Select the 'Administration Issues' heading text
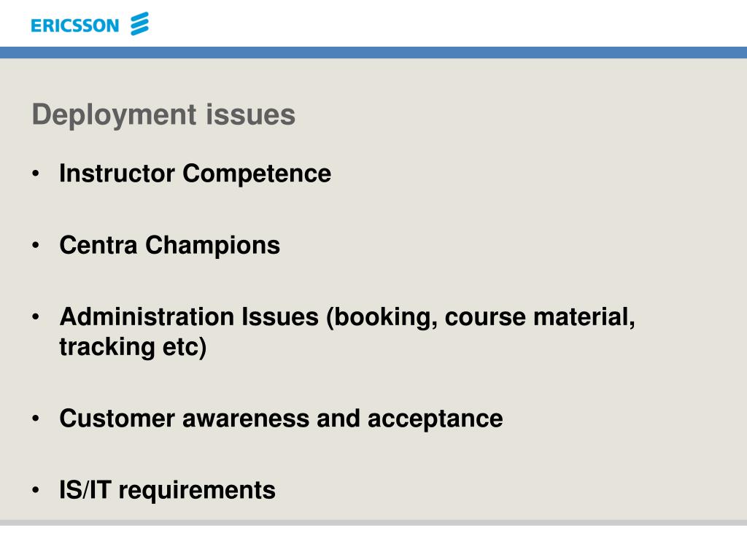The image size is (747, 560). coord(189,316)
